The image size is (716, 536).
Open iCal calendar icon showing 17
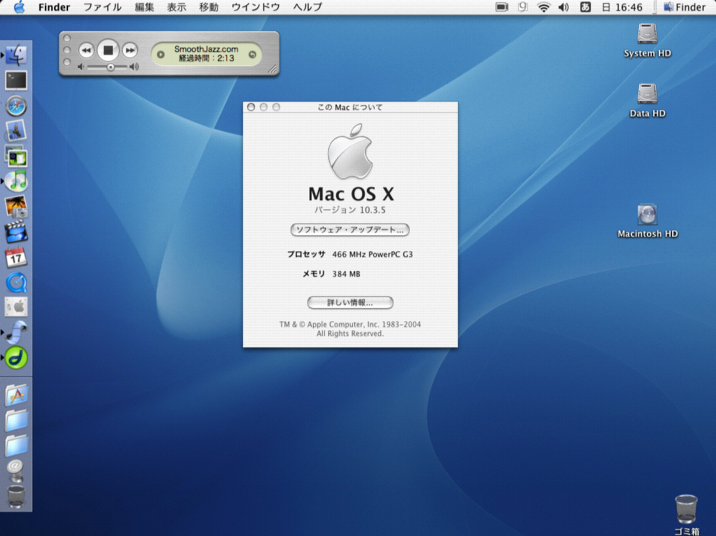click(16, 257)
